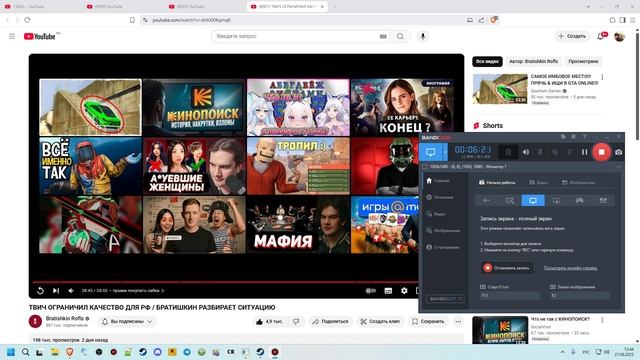Image resolution: width=640 pixels, height=360 pixels.
Task: Skip to the next video
Action: tap(56, 291)
